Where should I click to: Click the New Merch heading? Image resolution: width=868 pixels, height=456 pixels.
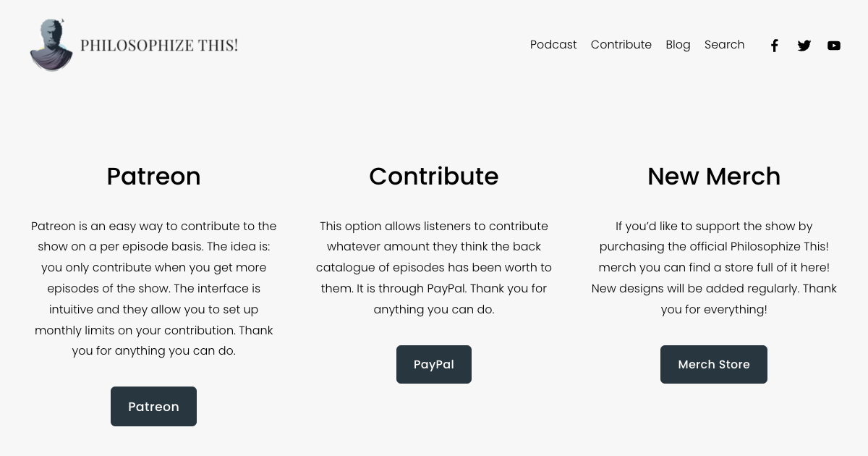[x=714, y=176]
